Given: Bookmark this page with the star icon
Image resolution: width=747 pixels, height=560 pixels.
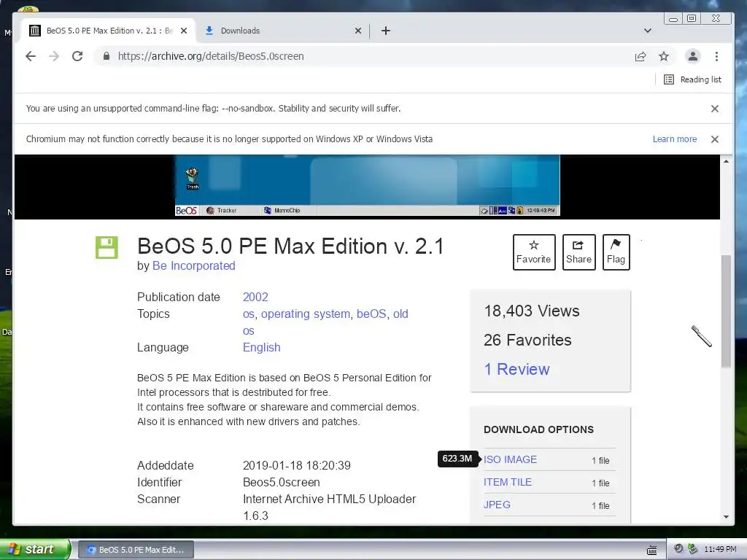Looking at the screenshot, I should pyautogui.click(x=664, y=56).
